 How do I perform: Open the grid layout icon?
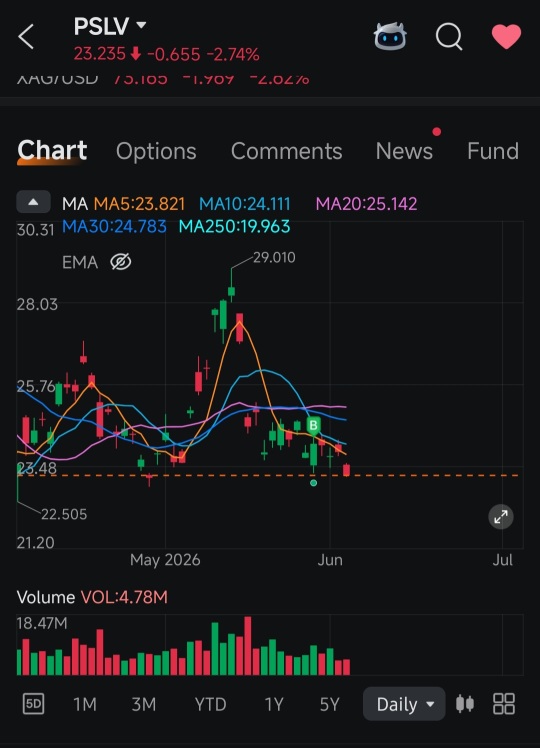click(x=504, y=704)
